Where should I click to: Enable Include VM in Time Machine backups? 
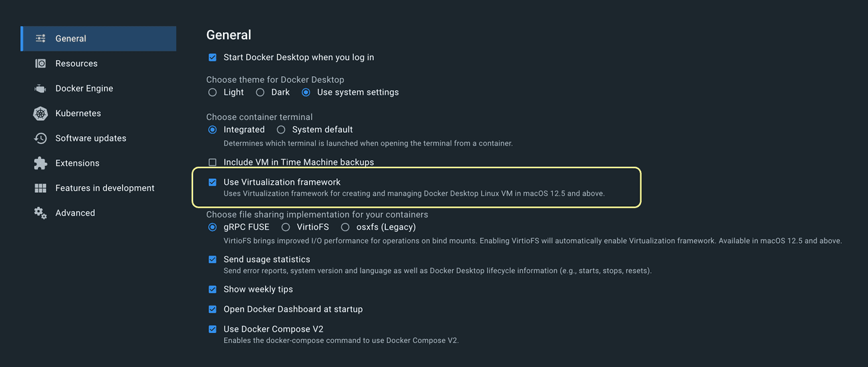(x=212, y=162)
